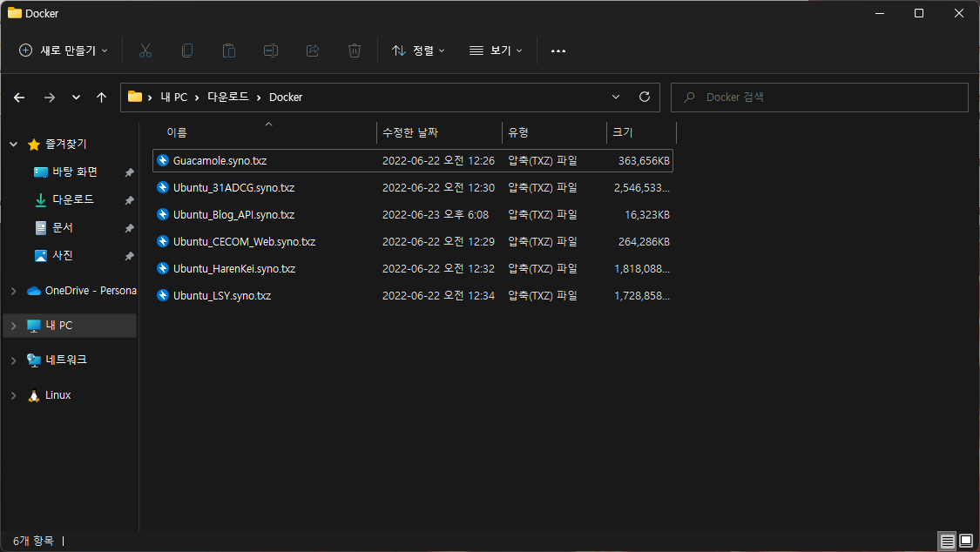Image resolution: width=980 pixels, height=552 pixels.
Task: Open the 새로 만들기 dropdown
Action: (x=63, y=50)
